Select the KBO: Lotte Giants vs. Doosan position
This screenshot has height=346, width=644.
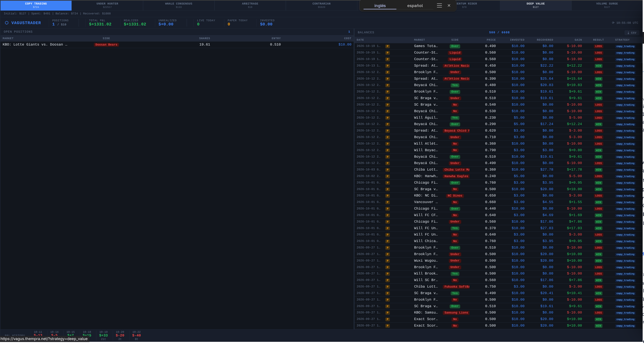pyautogui.click(x=177, y=45)
